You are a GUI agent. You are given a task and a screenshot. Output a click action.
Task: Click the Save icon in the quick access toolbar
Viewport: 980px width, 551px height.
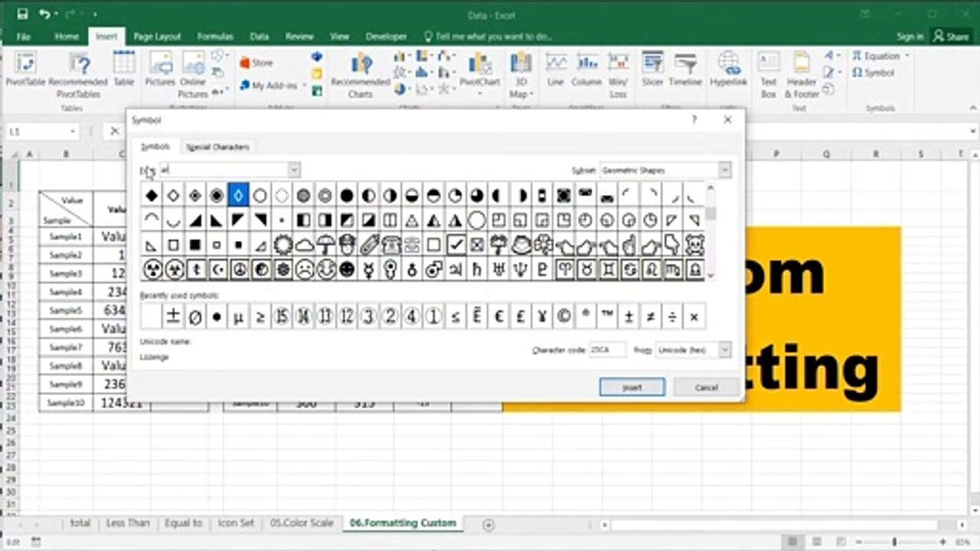(x=22, y=15)
